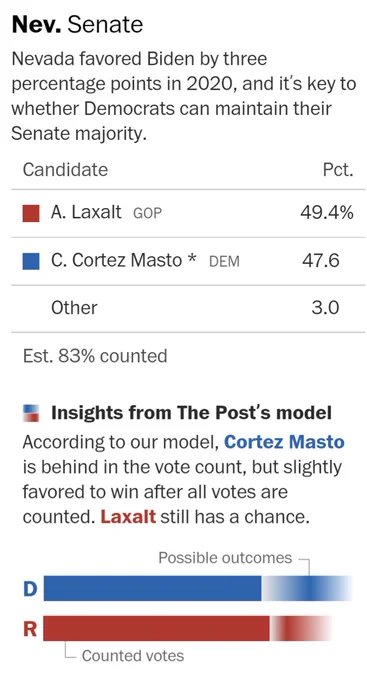Click the red R label beside the bar
Viewport: 367px width, 680px height.
pyautogui.click(x=30, y=629)
